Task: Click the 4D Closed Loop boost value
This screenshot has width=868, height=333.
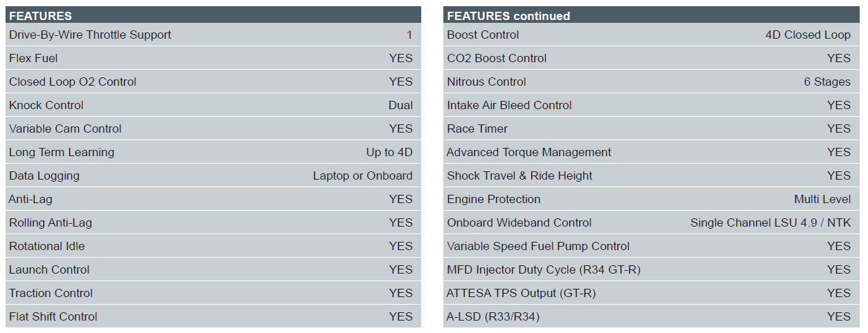Action: 808,35
